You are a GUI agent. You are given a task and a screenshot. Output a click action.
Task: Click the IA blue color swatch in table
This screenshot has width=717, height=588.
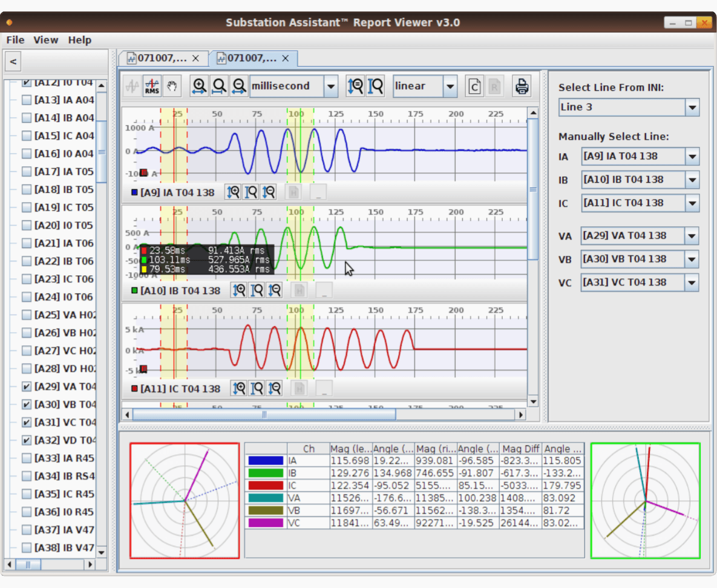[266, 460]
